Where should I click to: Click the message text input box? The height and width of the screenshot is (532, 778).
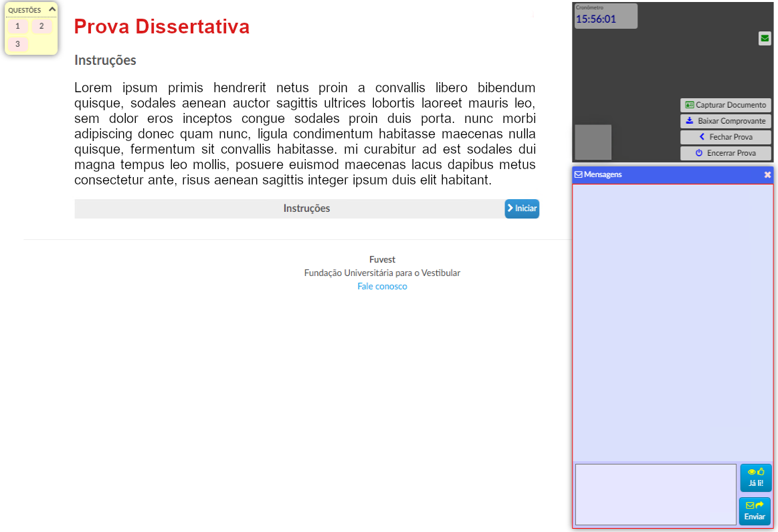[x=655, y=495]
